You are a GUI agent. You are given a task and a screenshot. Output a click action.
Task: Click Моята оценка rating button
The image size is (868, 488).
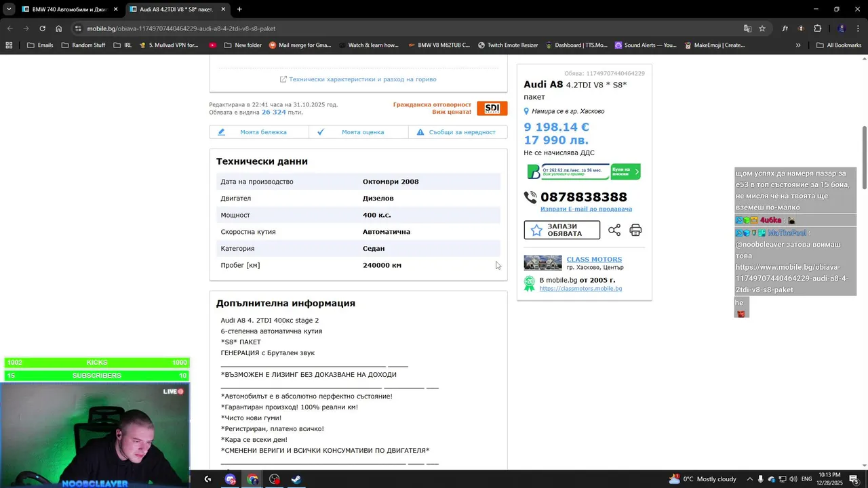coord(358,132)
